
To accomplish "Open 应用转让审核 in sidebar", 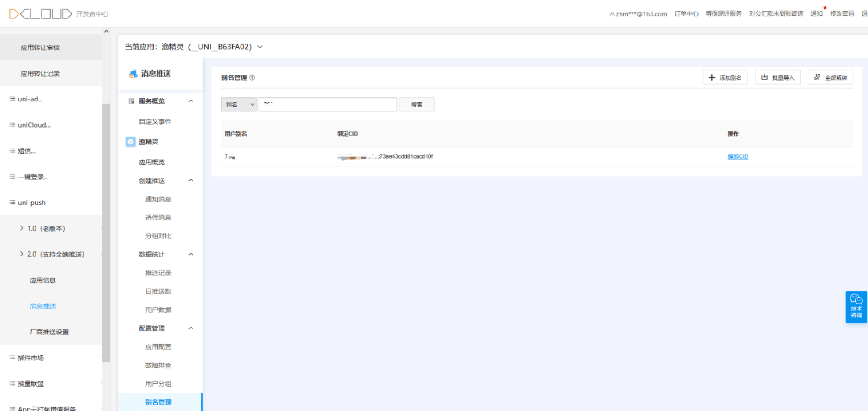I will tap(40, 48).
